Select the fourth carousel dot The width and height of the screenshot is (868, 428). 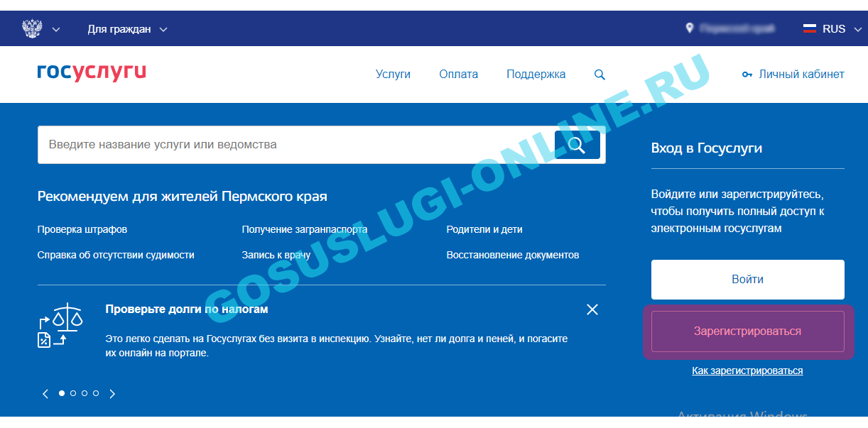pyautogui.click(x=96, y=393)
